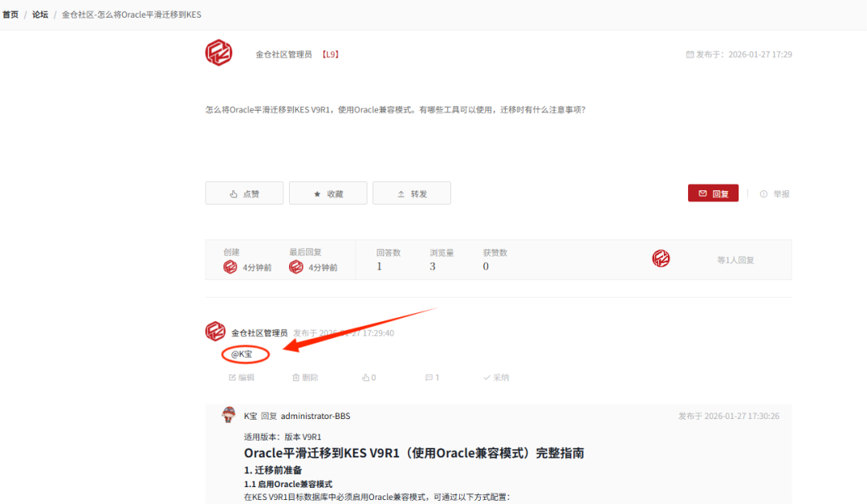Accept the answer with 采纳

(x=496, y=377)
